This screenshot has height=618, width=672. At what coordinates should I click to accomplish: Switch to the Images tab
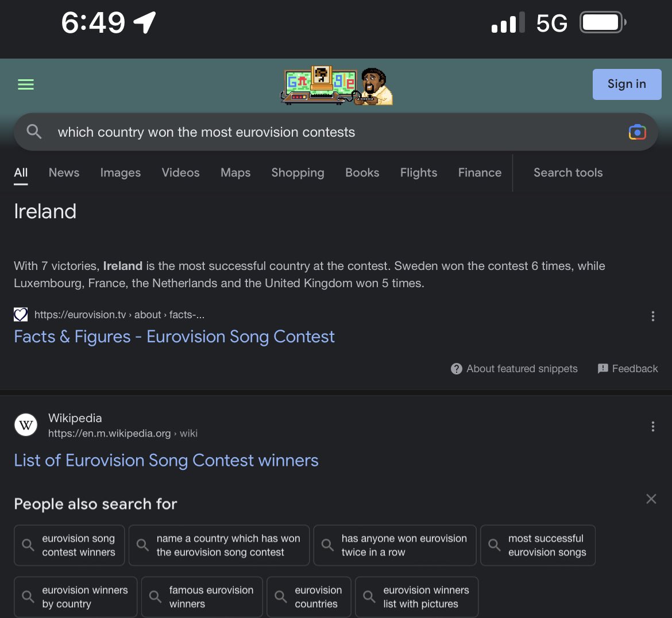pos(121,173)
